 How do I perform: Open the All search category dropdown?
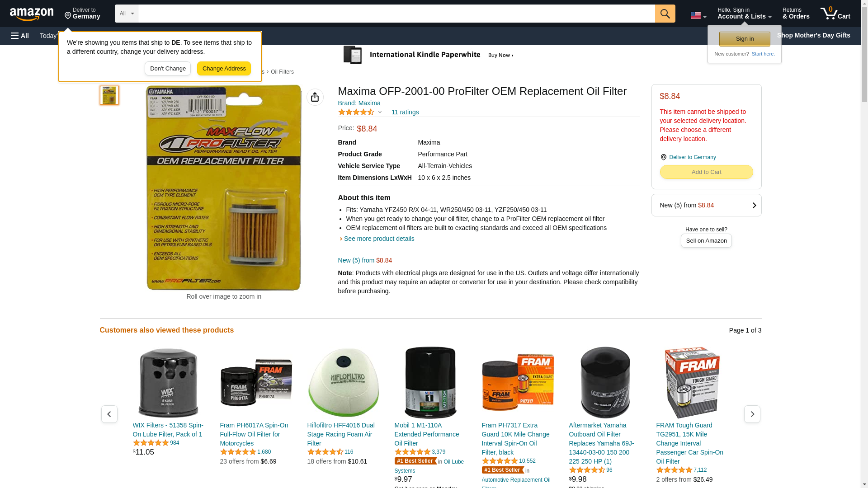click(x=126, y=14)
